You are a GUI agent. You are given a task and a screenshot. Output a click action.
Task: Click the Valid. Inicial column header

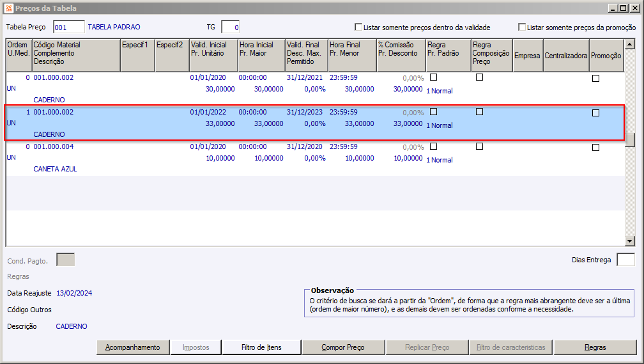tap(212, 55)
